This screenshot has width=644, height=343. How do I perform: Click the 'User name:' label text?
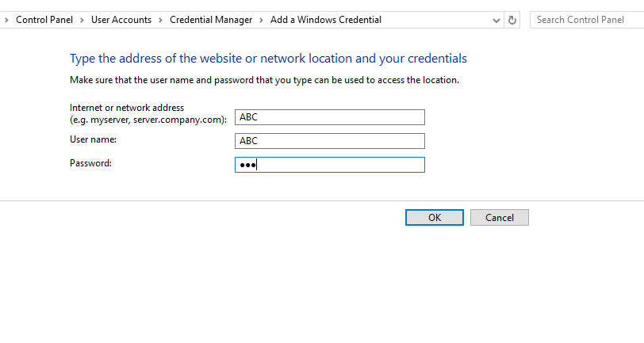pyautogui.click(x=93, y=139)
